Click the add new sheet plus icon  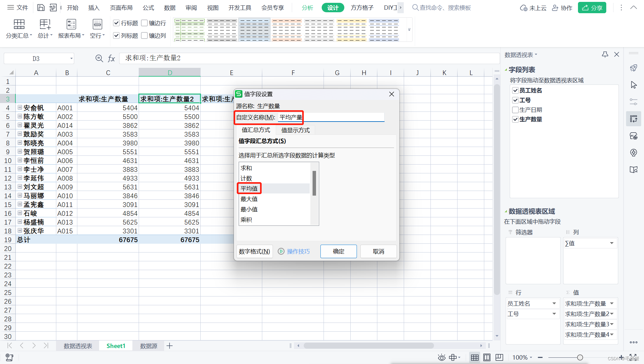[x=169, y=346]
